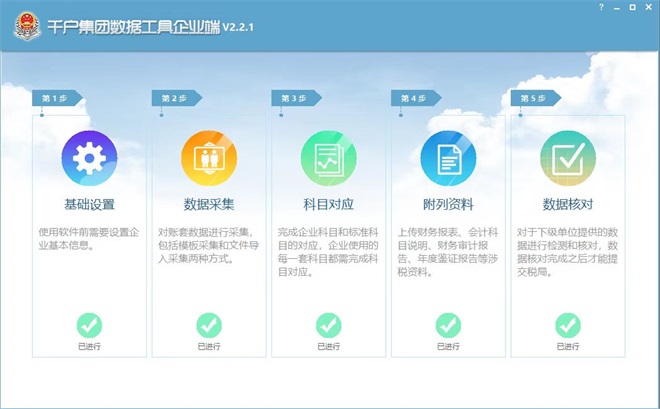The width and height of the screenshot is (660, 409).
Task: Select the 第3步 step tab
Action: tap(294, 98)
